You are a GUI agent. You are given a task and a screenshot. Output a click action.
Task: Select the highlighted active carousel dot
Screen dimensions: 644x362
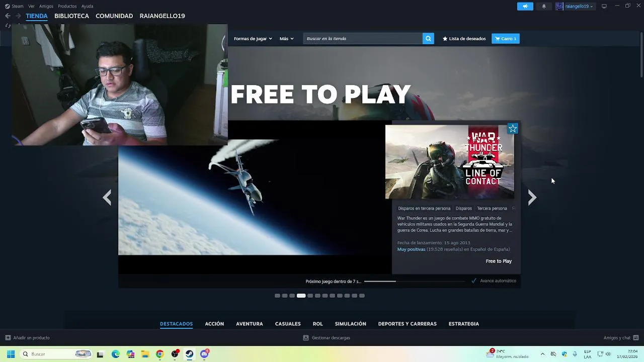pyautogui.click(x=301, y=296)
